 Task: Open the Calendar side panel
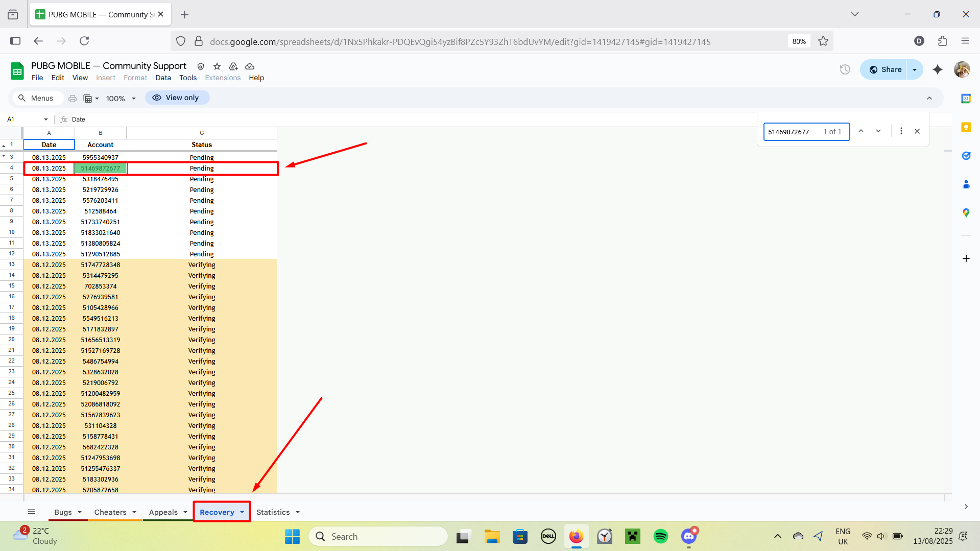pos(966,99)
